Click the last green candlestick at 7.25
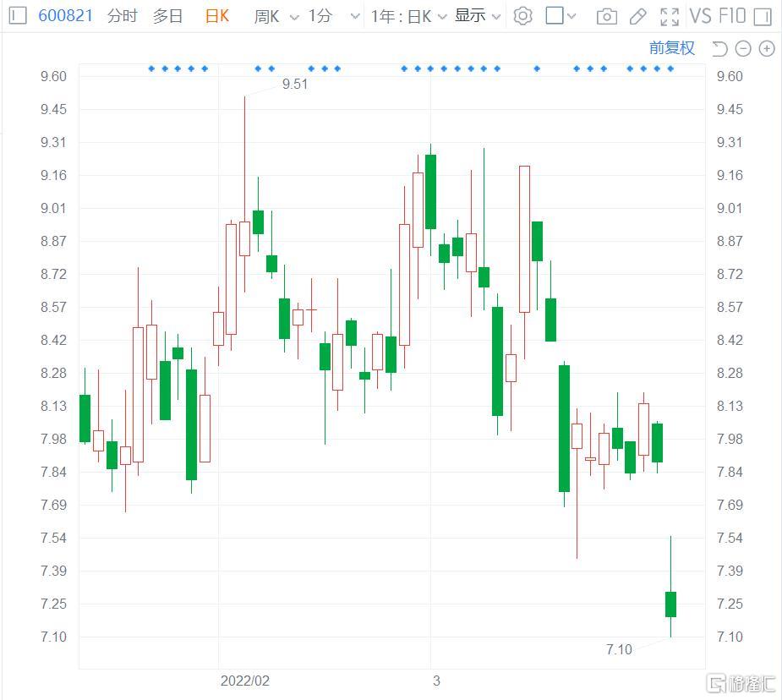Screen dimensions: 782x700 (x=670, y=604)
